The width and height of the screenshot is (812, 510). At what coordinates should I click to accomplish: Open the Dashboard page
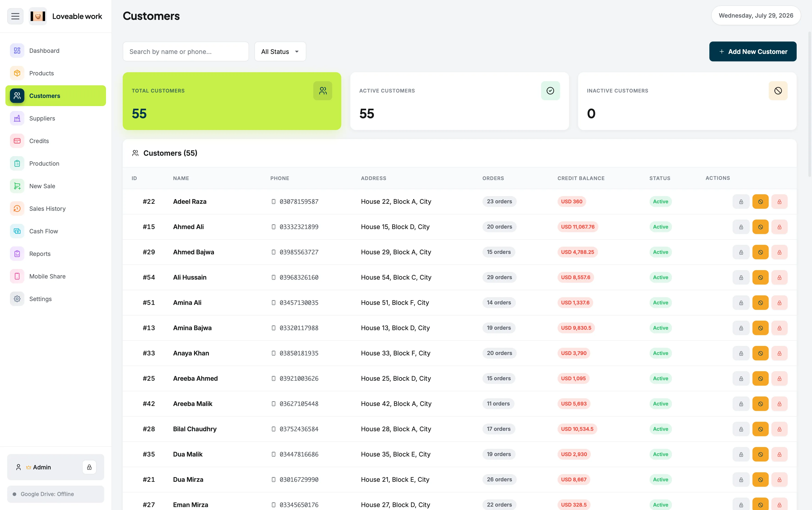56,51
